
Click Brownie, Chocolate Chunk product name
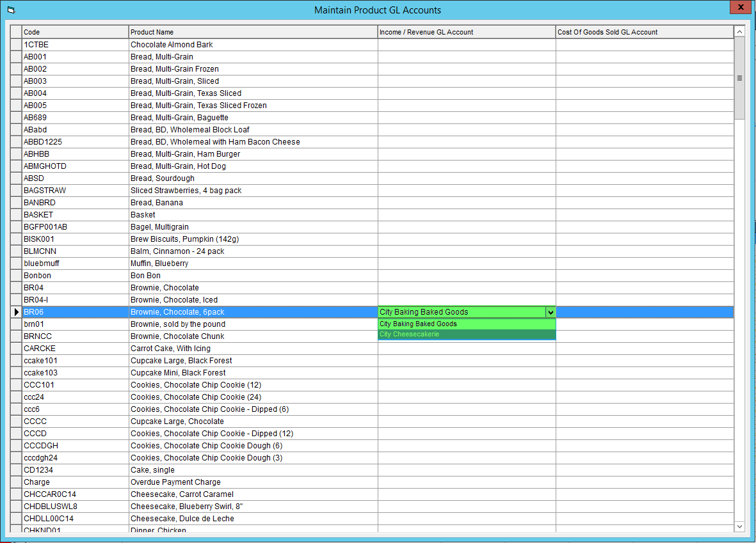[253, 336]
